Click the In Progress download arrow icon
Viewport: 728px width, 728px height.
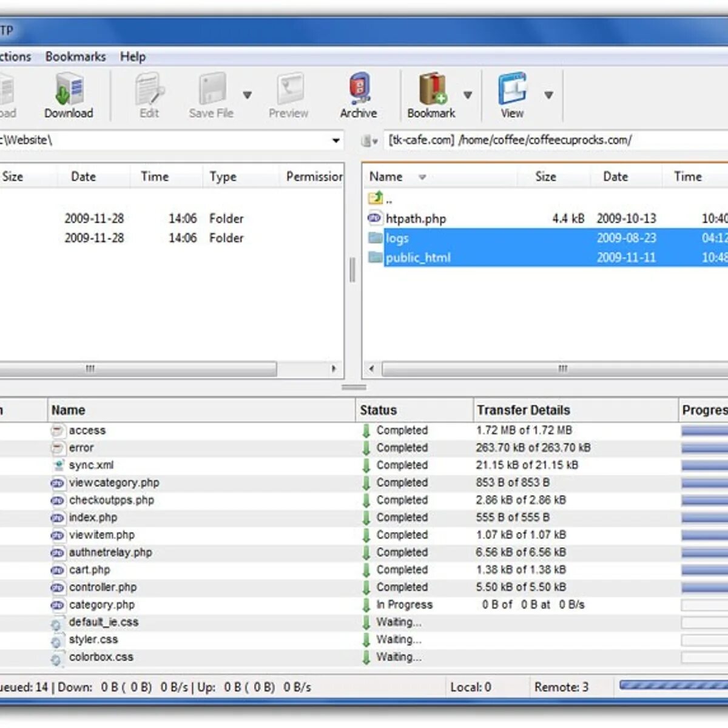coord(366,605)
